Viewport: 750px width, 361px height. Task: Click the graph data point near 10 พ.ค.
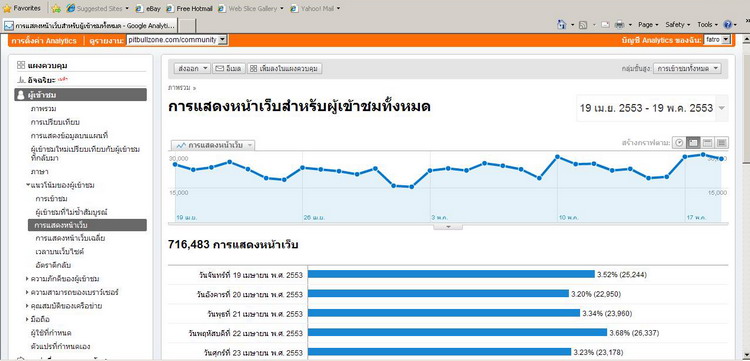click(557, 156)
